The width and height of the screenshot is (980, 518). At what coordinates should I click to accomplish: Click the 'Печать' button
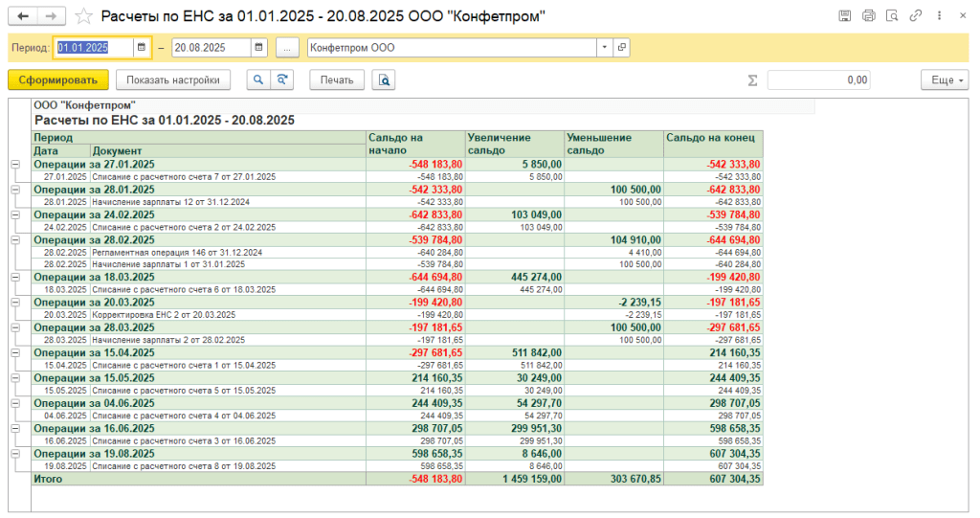point(336,80)
